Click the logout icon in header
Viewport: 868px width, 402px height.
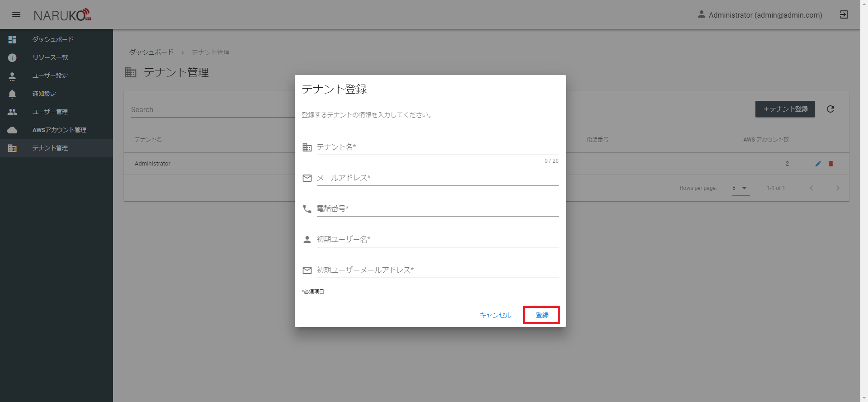point(844,14)
